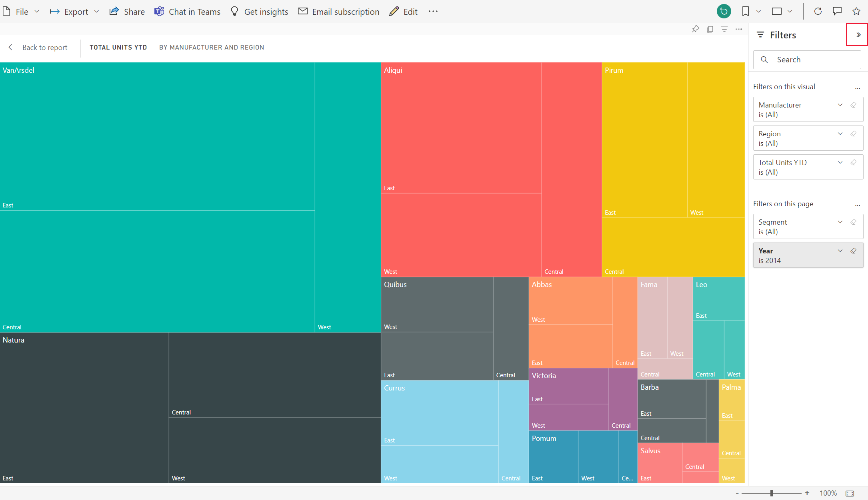868x500 pixels.
Task: Click the fit to page icon
Action: click(850, 493)
